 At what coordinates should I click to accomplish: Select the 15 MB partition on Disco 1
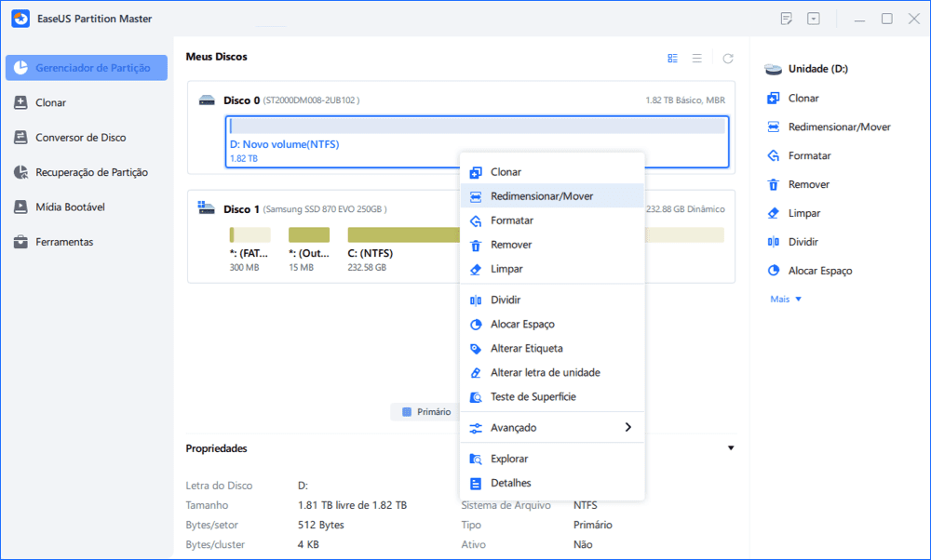pos(309,249)
